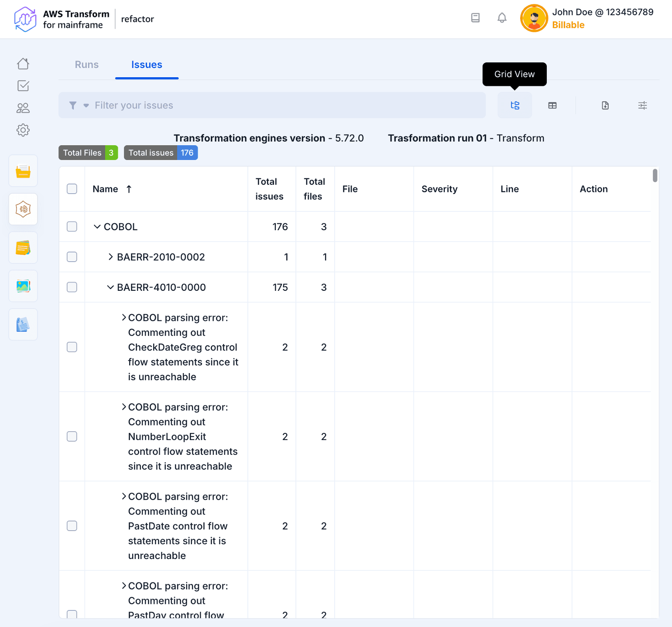Image resolution: width=672 pixels, height=627 pixels.
Task: Switch to the Runs tab
Action: click(x=87, y=65)
